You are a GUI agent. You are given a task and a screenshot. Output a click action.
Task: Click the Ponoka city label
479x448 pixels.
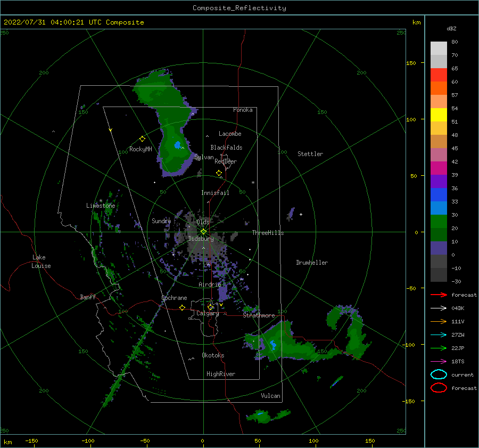[243, 110]
